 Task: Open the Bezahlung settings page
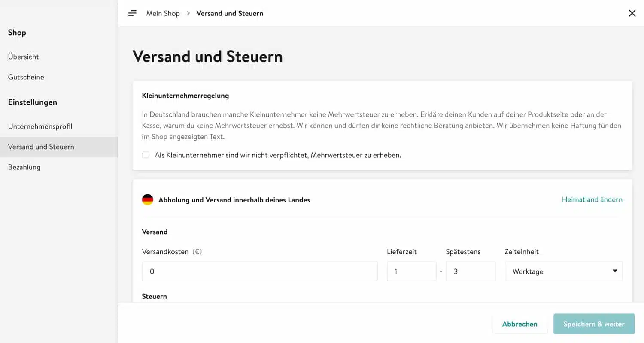[x=24, y=167]
